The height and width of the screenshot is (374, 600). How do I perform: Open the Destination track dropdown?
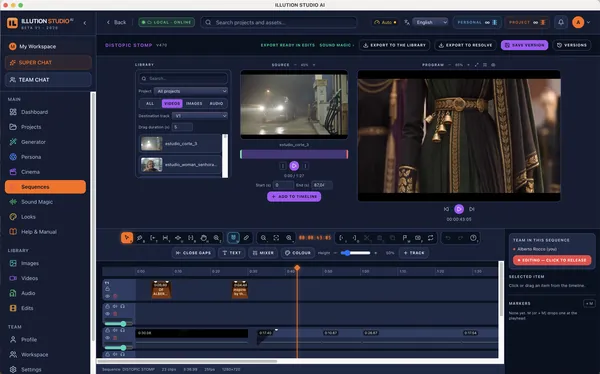(x=200, y=116)
